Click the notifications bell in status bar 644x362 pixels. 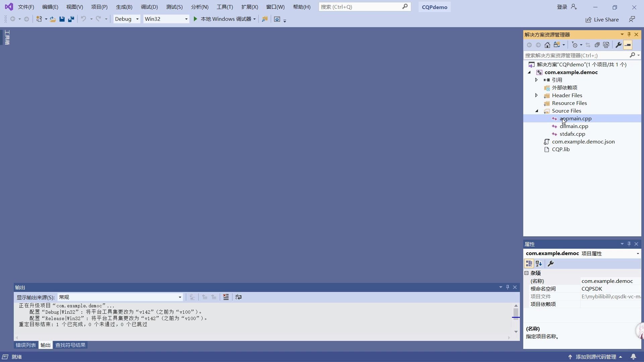point(633,357)
